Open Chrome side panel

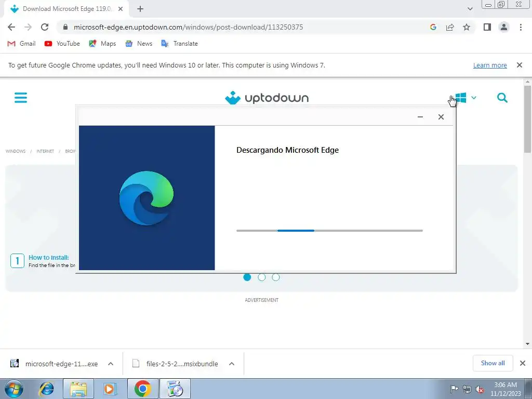pyautogui.click(x=487, y=27)
